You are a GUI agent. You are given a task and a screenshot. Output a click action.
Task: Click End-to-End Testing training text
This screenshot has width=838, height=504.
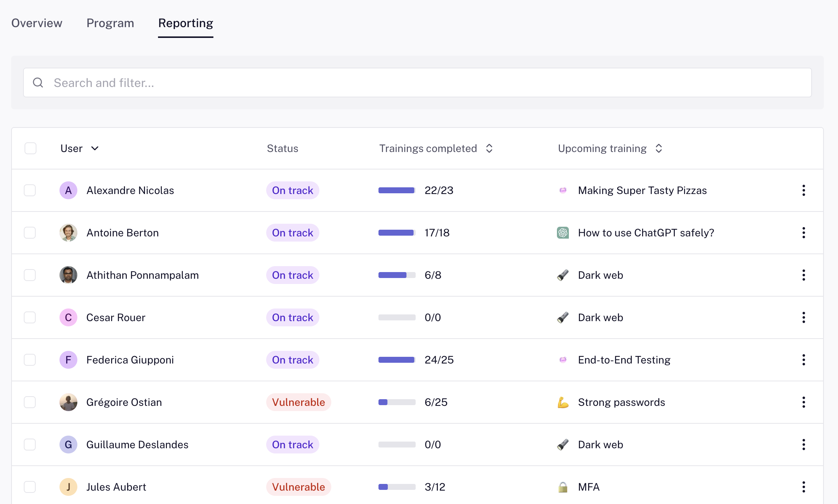coord(624,360)
